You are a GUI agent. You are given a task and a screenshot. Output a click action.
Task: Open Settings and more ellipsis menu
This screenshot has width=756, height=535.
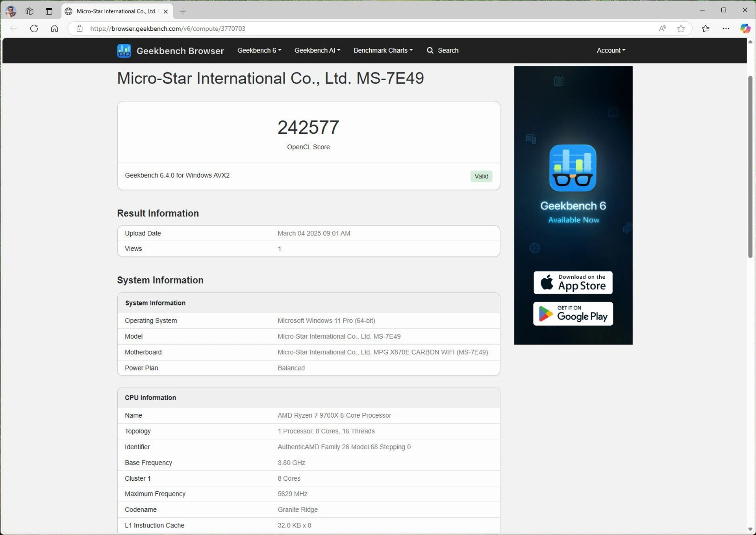(x=726, y=28)
